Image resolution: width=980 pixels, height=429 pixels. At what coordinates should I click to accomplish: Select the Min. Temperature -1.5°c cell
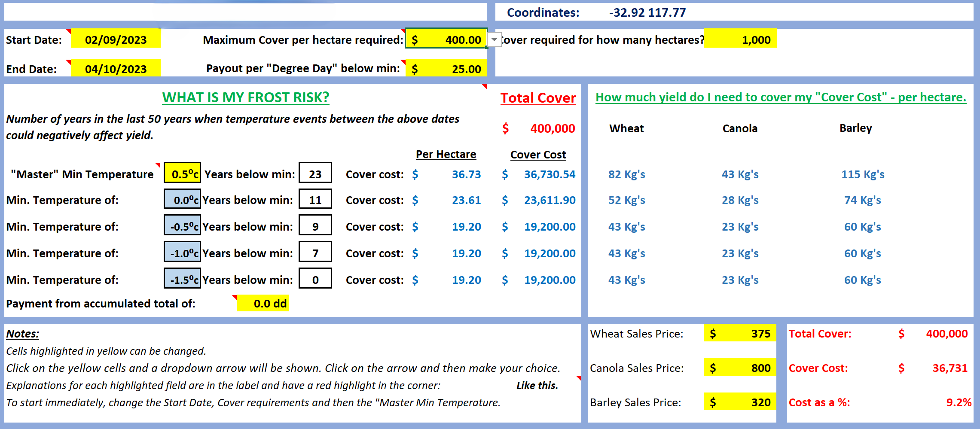(183, 280)
